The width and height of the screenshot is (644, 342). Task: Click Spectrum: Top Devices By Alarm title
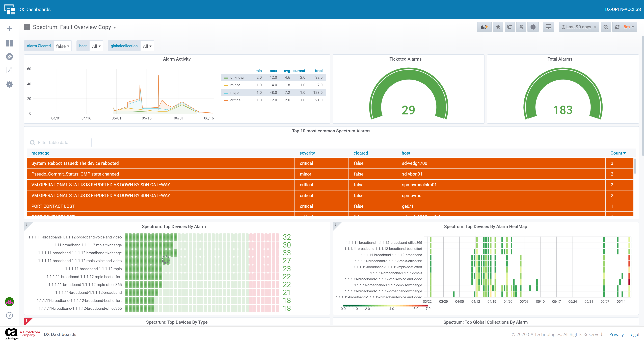174,226
